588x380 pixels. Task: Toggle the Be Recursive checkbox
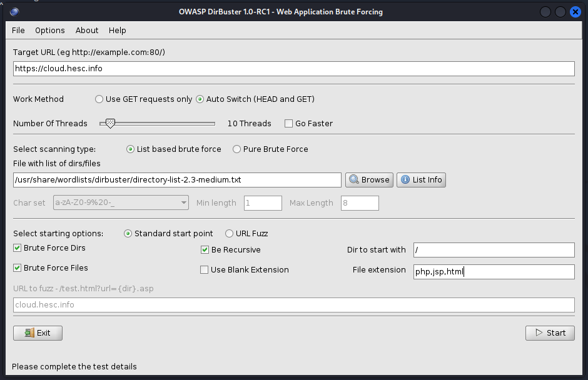205,250
